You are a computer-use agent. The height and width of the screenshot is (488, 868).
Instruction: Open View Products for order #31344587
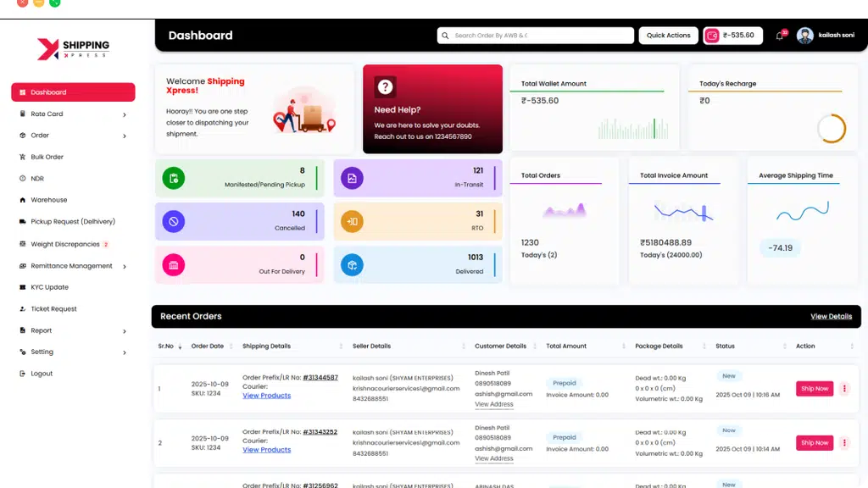click(266, 396)
